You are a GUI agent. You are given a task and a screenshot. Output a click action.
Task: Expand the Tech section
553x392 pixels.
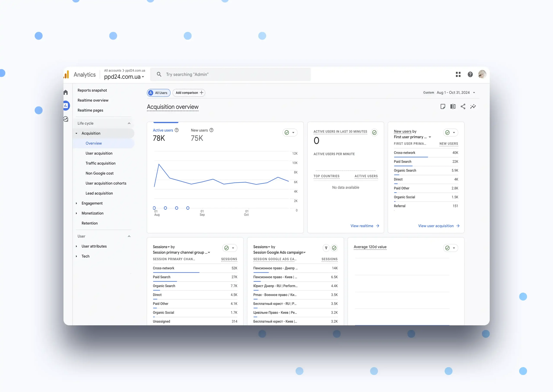tap(76, 256)
